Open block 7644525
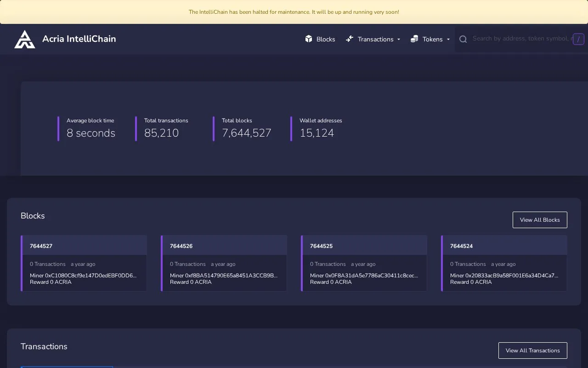This screenshot has height=368, width=588. 321,246
